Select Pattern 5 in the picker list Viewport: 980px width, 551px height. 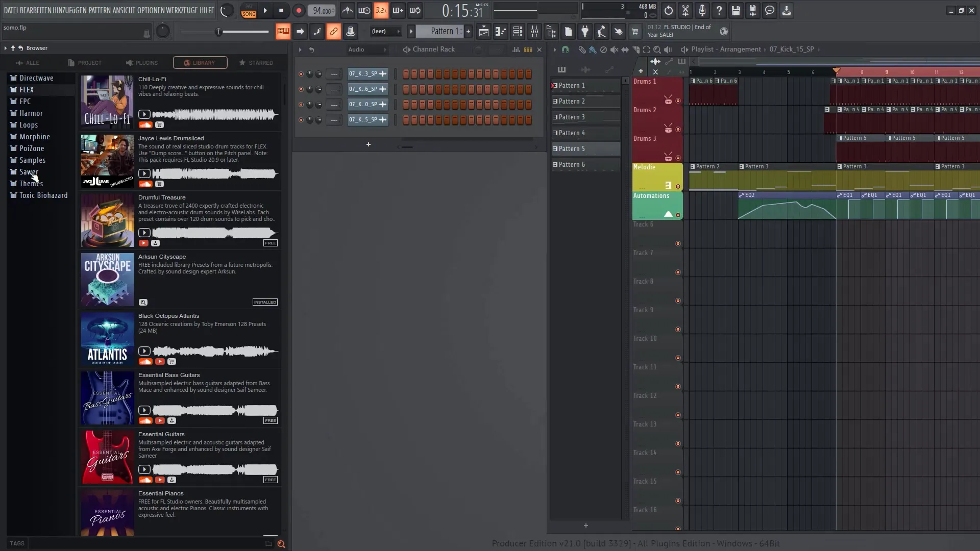point(585,148)
